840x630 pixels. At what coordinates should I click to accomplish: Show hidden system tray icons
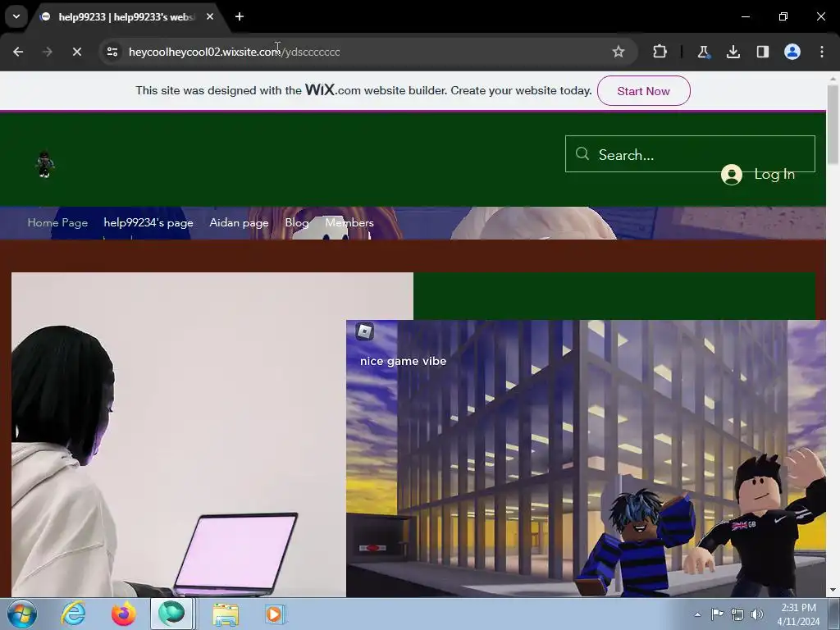pyautogui.click(x=697, y=614)
